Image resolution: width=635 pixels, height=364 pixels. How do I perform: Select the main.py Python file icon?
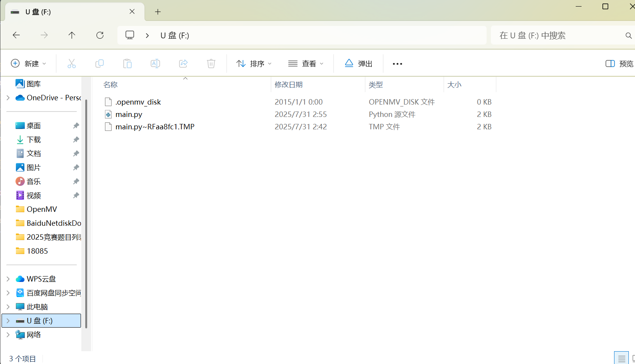(108, 114)
